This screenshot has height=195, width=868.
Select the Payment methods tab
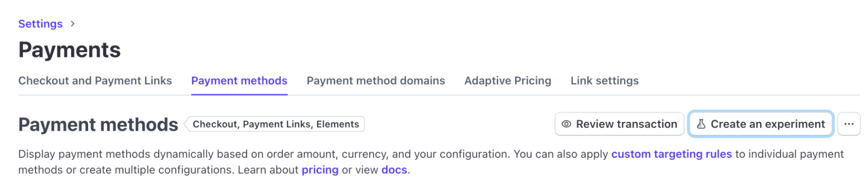point(239,81)
